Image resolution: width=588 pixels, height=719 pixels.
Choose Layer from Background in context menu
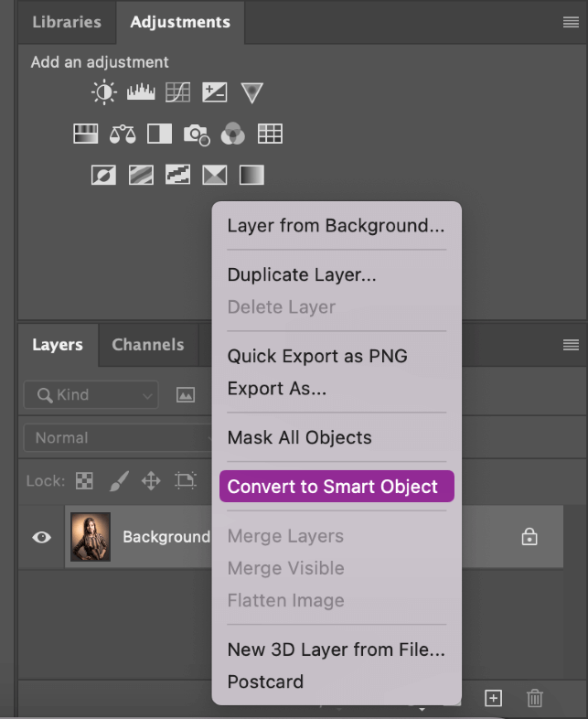[x=337, y=226]
